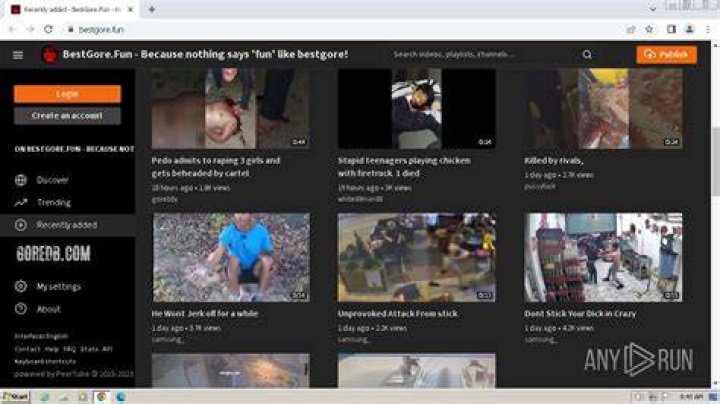Click the Killed by rivals, title
This screenshot has width=720, height=404.
click(554, 161)
